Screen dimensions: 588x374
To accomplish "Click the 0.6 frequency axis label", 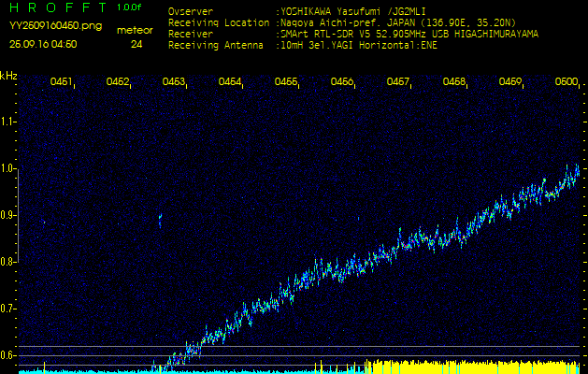I will pos(9,355).
